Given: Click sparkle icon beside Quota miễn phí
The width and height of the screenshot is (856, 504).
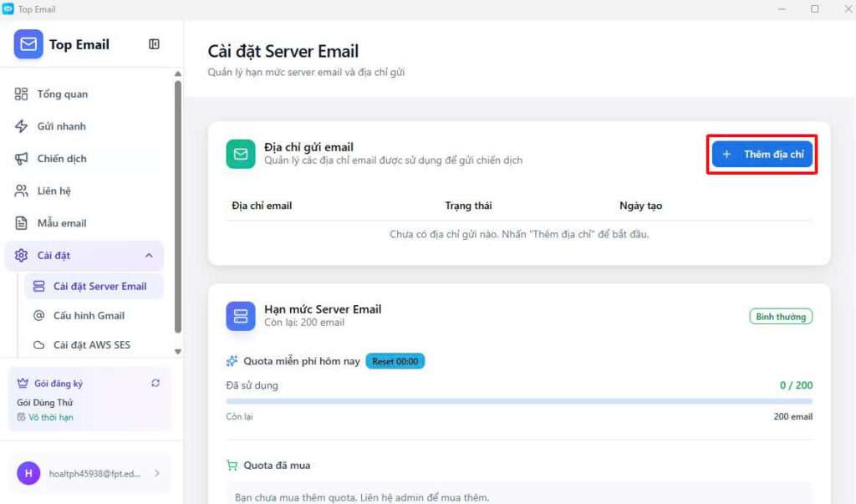Looking at the screenshot, I should 232,361.
